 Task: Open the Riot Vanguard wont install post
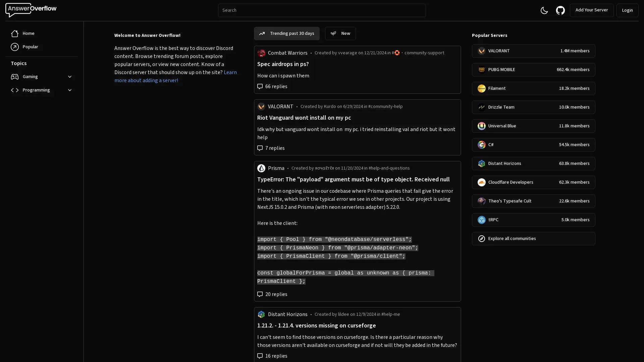click(304, 118)
